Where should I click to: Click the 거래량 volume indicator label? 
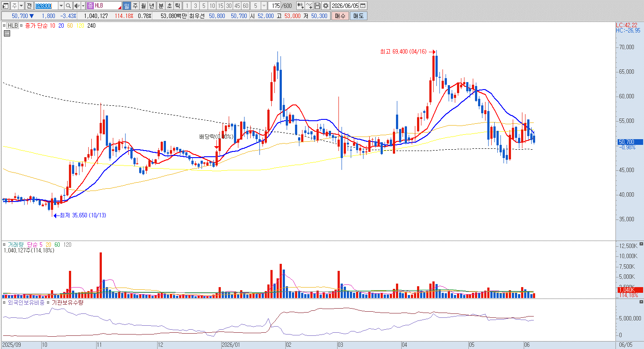click(16, 245)
